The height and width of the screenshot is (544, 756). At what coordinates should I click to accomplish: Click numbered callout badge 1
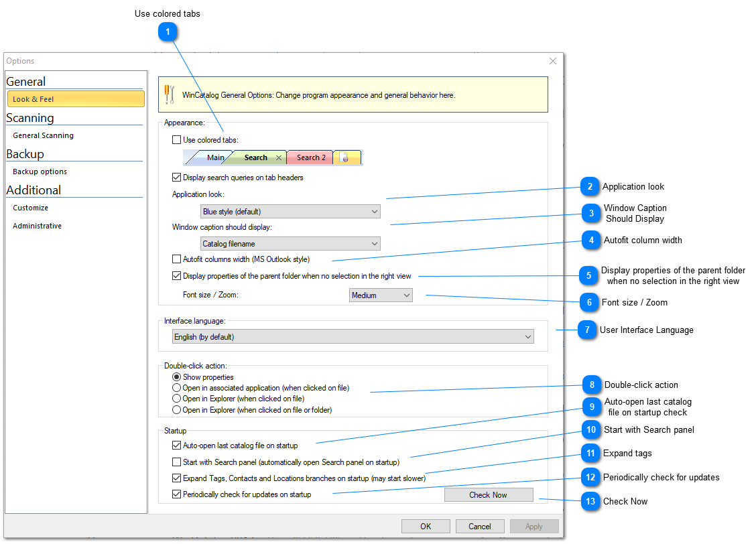tap(168, 31)
